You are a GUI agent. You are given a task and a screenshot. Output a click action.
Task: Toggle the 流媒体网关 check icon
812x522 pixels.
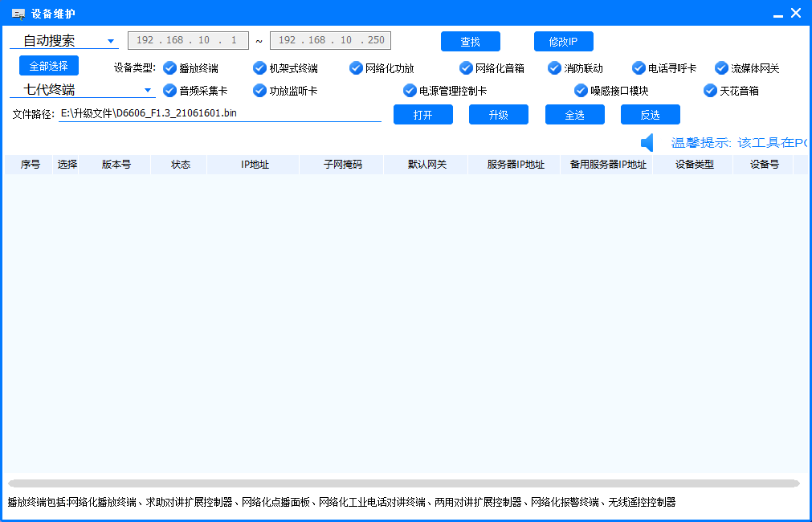(x=721, y=67)
